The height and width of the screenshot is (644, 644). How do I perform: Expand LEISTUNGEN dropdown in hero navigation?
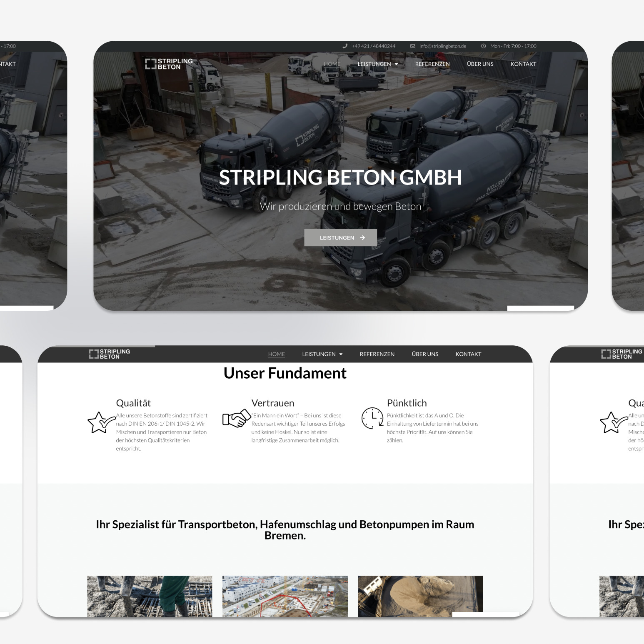pyautogui.click(x=378, y=64)
